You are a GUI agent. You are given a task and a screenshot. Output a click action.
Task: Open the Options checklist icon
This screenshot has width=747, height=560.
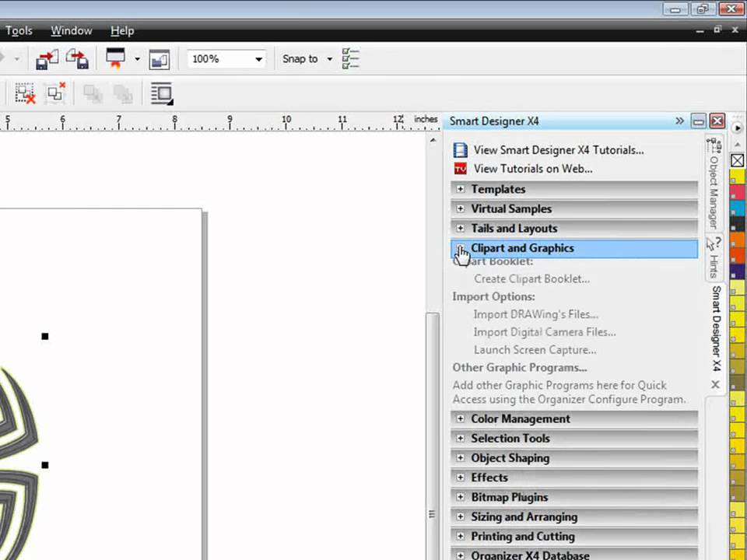(351, 58)
